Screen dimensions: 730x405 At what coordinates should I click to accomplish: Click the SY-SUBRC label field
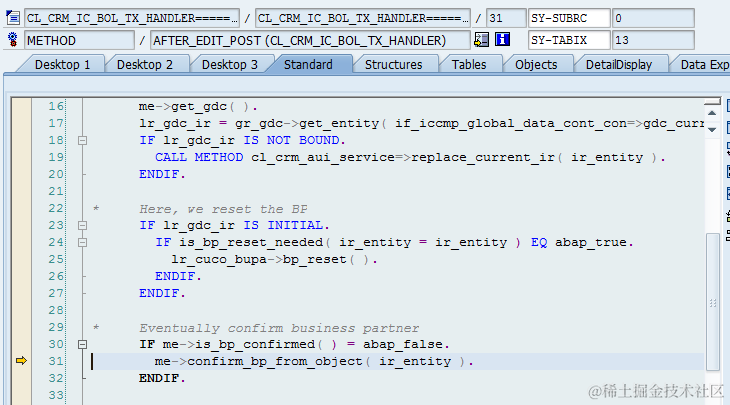coord(569,18)
